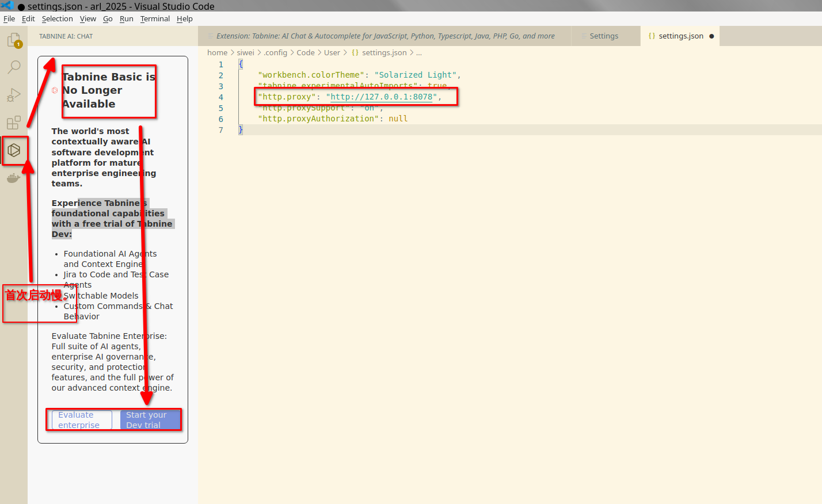The height and width of the screenshot is (504, 822).
Task: Expand the 'home' breadcrumb segment
Action: 217,52
